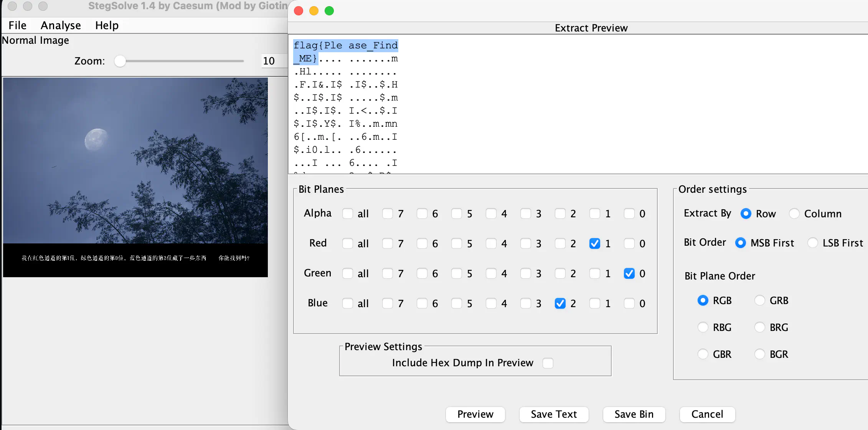Viewport: 868px width, 430px height.
Task: Tick Include Hex Dump In Preview
Action: pos(548,363)
